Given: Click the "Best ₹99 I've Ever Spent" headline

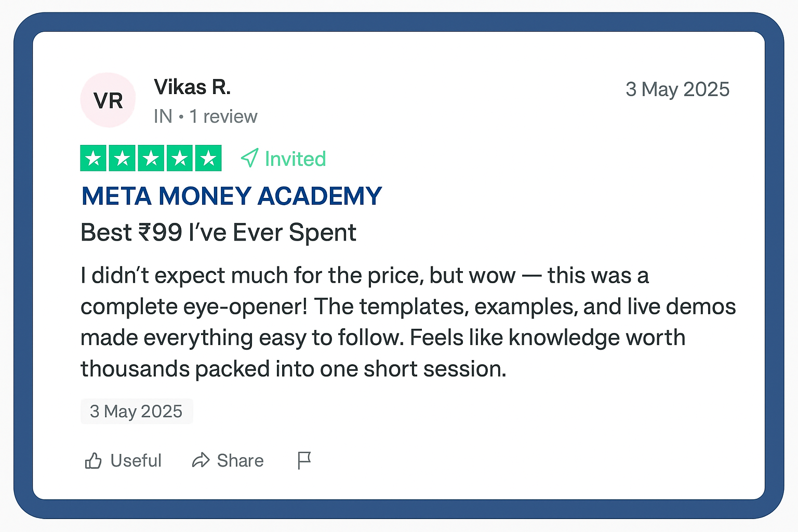Looking at the screenshot, I should [218, 232].
